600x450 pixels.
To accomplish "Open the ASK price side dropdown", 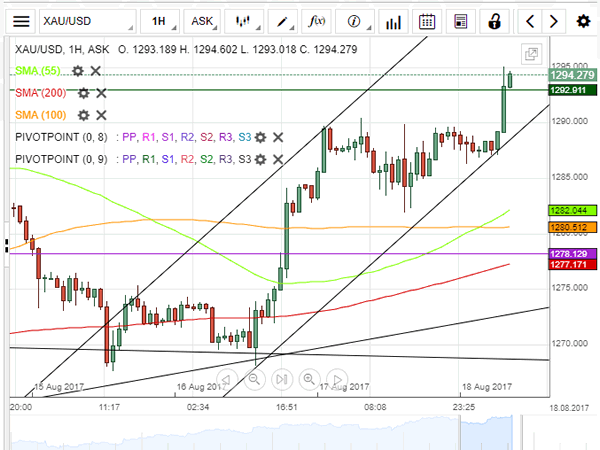I will coord(202,20).
